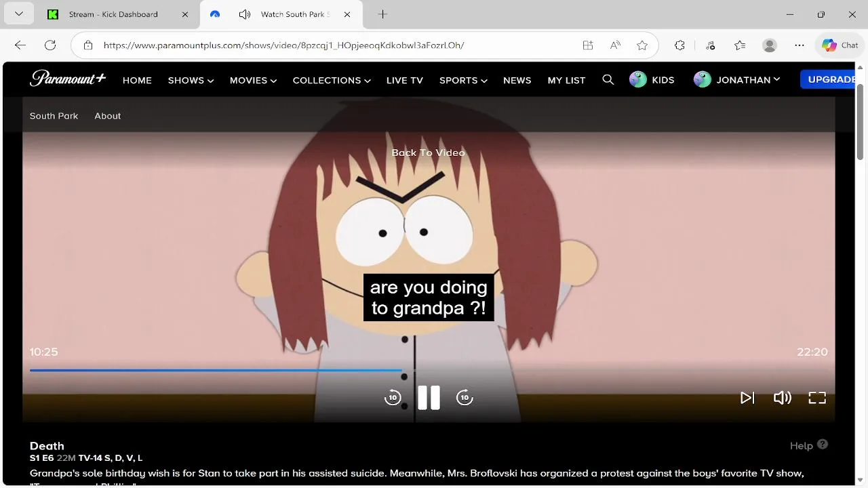Open My List page

566,80
